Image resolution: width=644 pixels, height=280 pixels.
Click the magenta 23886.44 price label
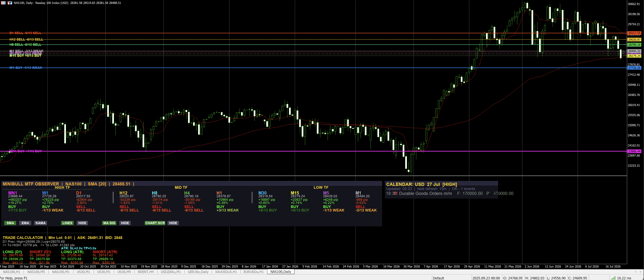point(634,151)
